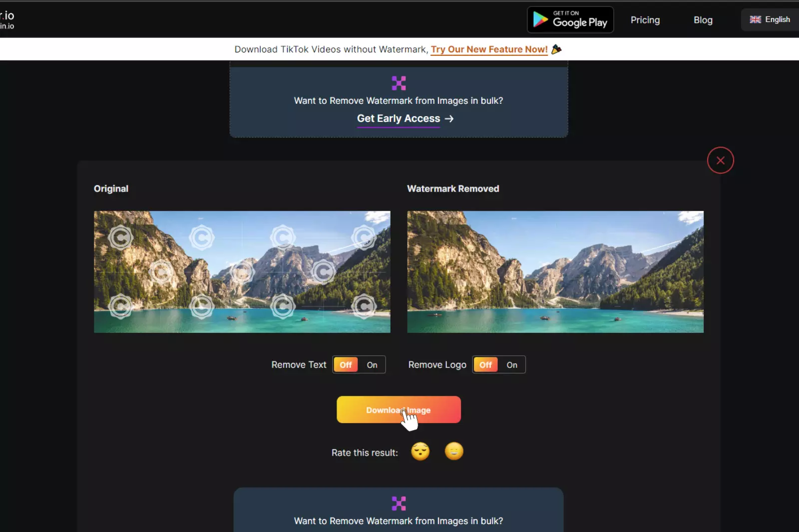
Task: Click the Download Image button
Action: click(399, 410)
